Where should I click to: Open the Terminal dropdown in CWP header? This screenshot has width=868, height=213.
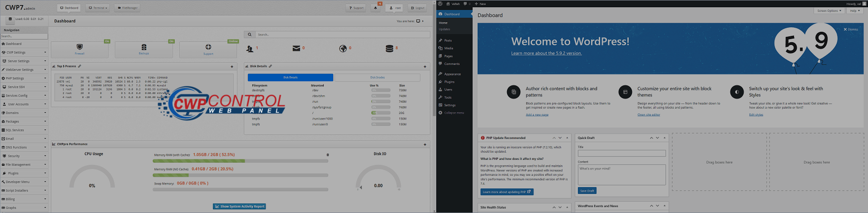coord(98,8)
